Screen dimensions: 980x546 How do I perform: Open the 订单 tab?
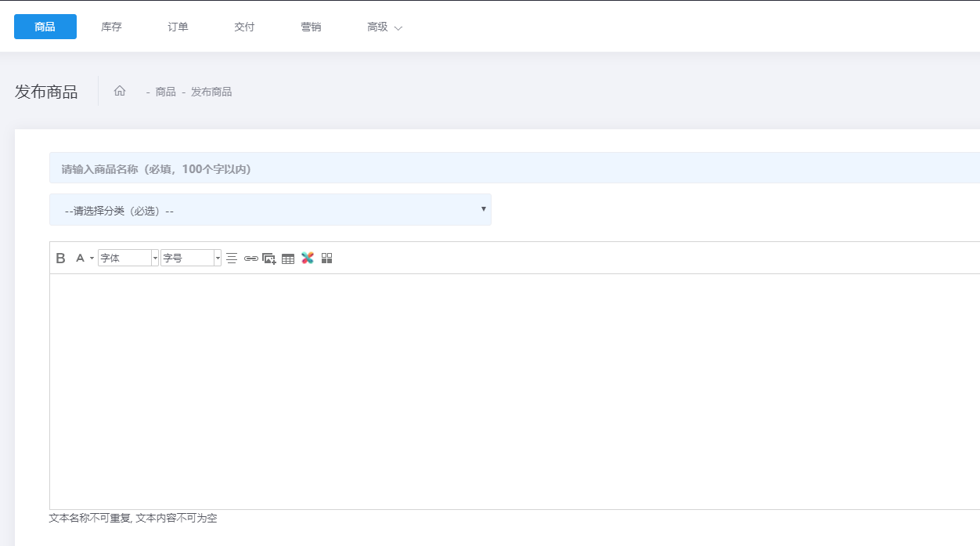click(178, 27)
